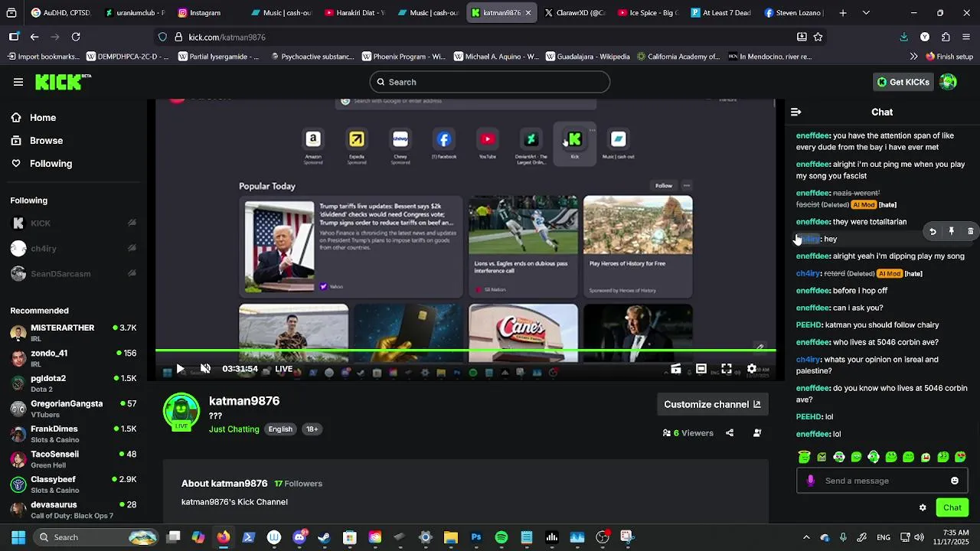This screenshot has width=980, height=551.
Task: Show more bookmarks chevron
Action: pyautogui.click(x=913, y=57)
